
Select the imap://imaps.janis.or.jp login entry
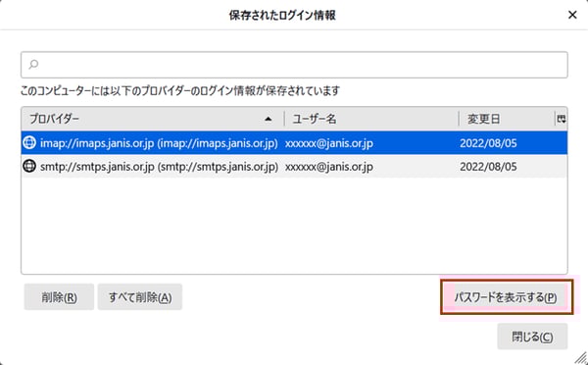click(294, 143)
